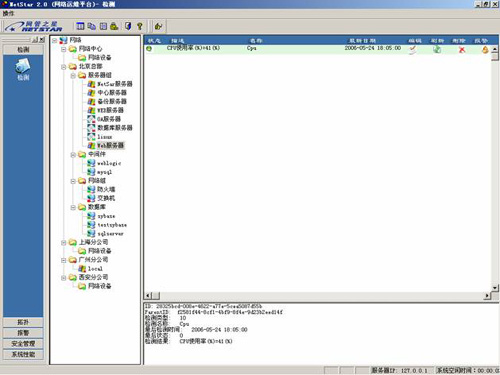Select the sqlserver tree item

(x=110, y=234)
